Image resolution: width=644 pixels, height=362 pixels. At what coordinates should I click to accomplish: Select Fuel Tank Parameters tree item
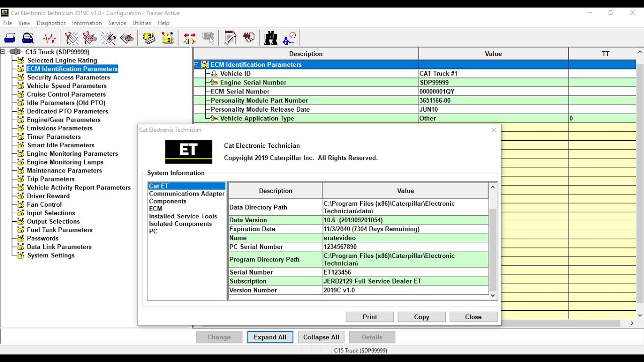(59, 230)
